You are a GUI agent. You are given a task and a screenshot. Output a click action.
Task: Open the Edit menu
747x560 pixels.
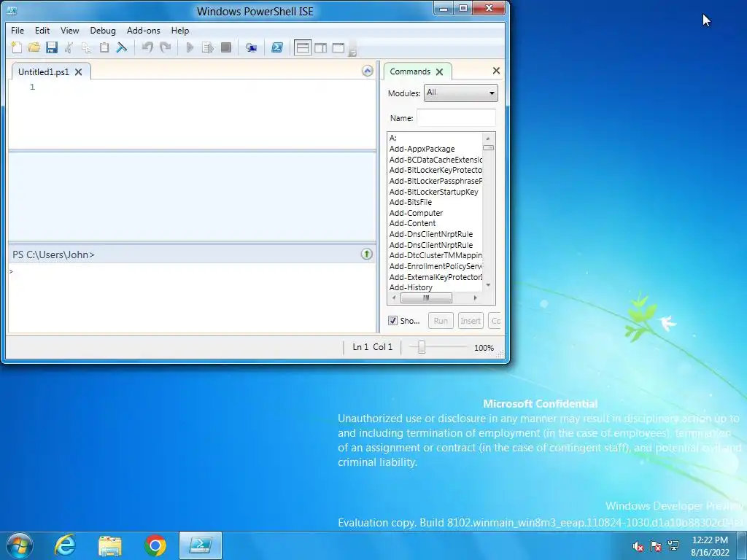click(x=42, y=31)
